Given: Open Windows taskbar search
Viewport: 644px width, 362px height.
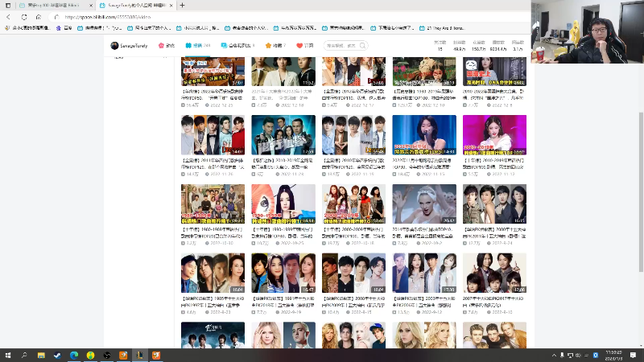Looking at the screenshot, I should [24, 355].
